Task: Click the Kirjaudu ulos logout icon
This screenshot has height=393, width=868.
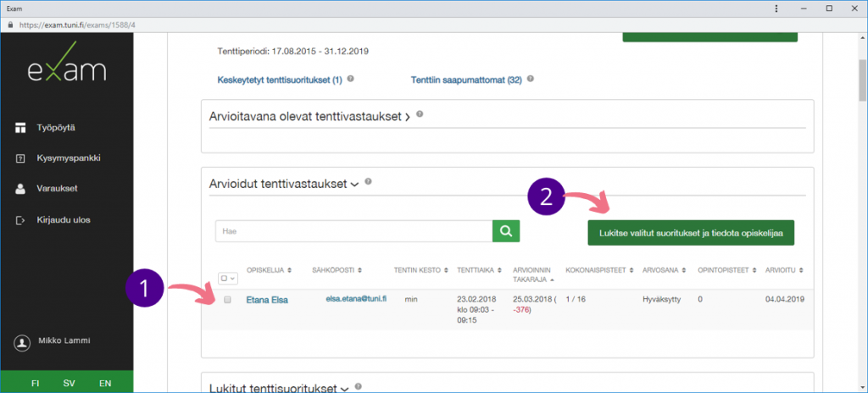Action: 20,220
